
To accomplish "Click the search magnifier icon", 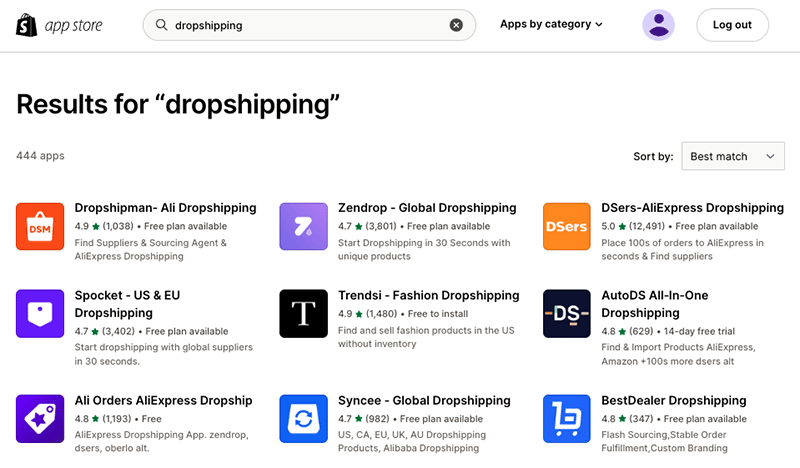I will pyautogui.click(x=161, y=24).
